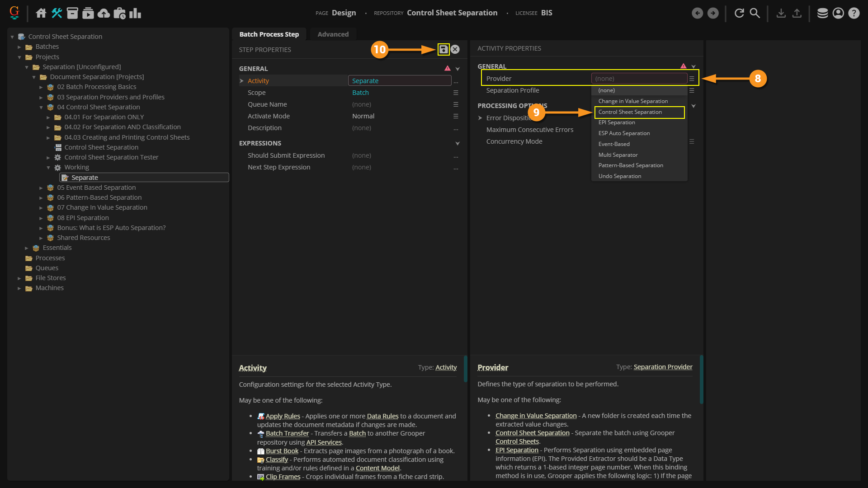Viewport: 868px width, 488px height.
Task: Collapse the Working tree node
Action: coord(48,168)
